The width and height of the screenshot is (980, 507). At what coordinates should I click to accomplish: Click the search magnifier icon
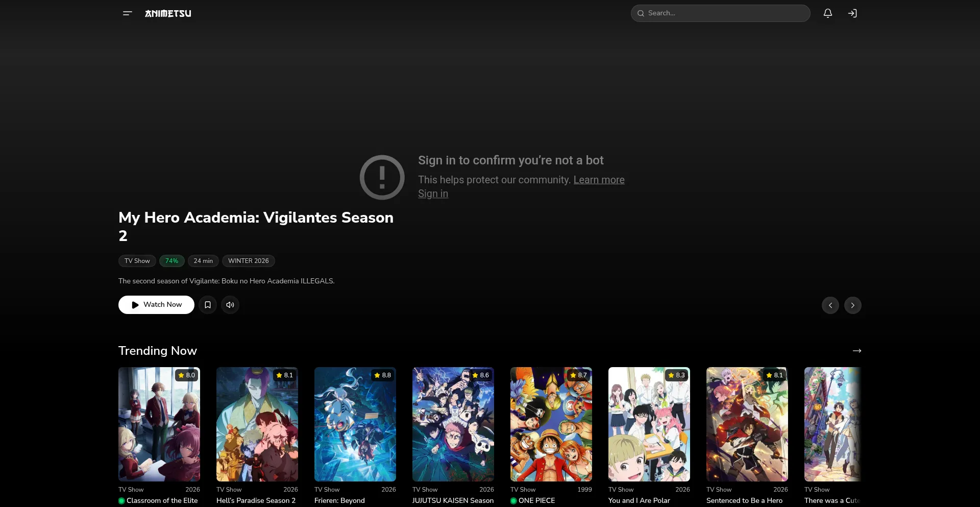point(641,13)
